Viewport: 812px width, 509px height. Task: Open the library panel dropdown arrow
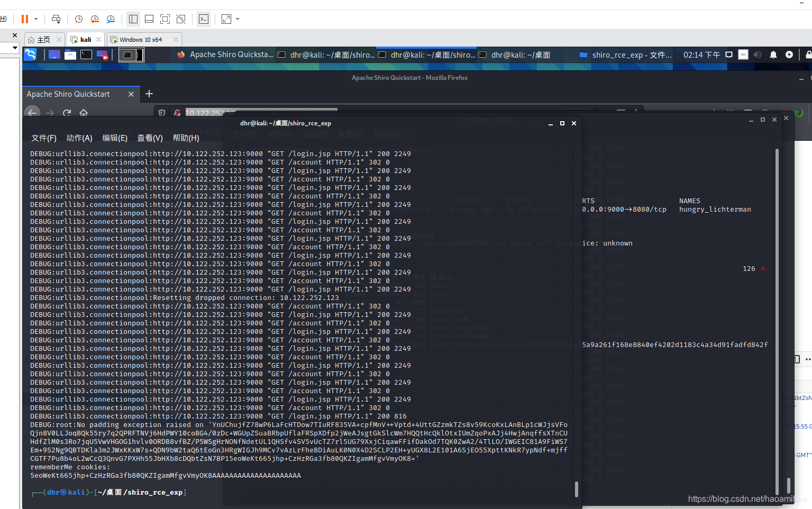(15, 48)
